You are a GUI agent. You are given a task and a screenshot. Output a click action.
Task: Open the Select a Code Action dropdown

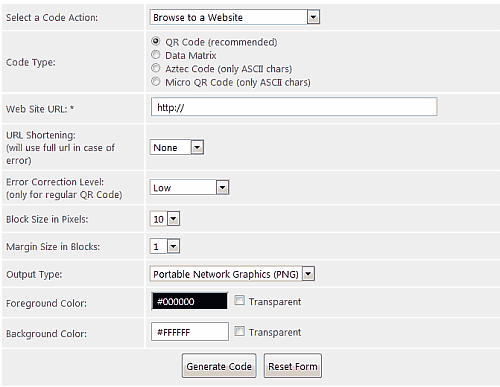[235, 17]
